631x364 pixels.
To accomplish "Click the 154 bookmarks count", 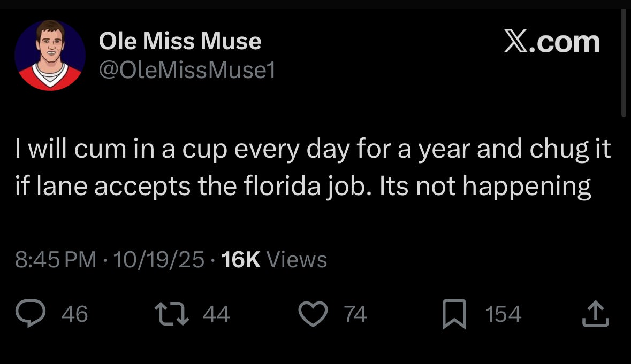I will pyautogui.click(x=503, y=314).
